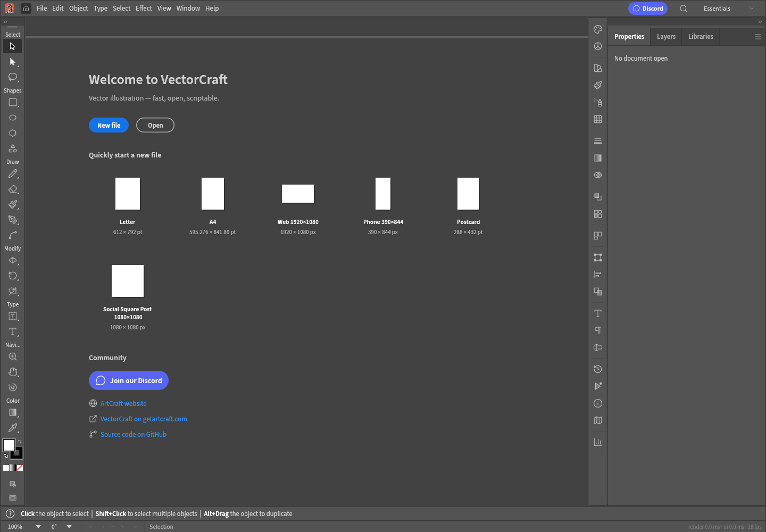Screen dimensions: 766x532
Task: Select the Hand pan tool
Action: click(13, 372)
